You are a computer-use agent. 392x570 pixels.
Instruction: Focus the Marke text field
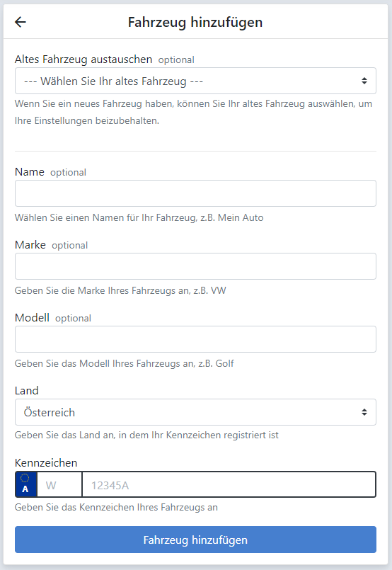pyautogui.click(x=195, y=266)
